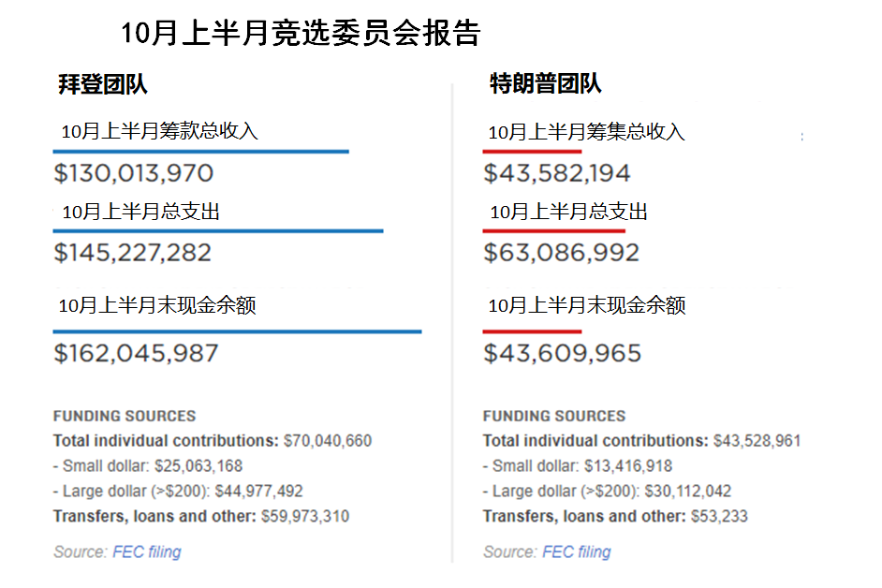Click Biden's Total individual contributions $70,040,660
The image size is (882, 588).
click(x=213, y=441)
